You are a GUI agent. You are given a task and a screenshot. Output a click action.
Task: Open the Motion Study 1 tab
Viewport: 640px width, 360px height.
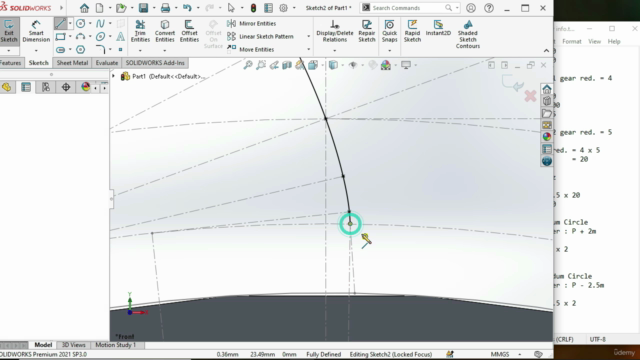(x=115, y=345)
